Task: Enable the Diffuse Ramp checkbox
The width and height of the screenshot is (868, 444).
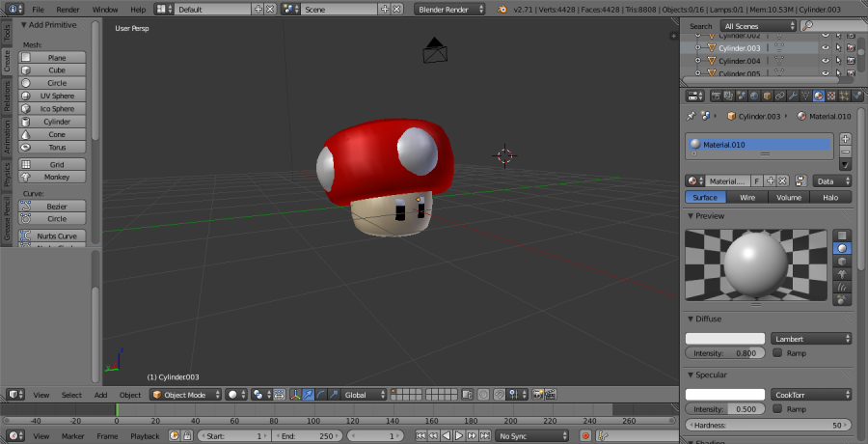Action: pyautogui.click(x=777, y=352)
